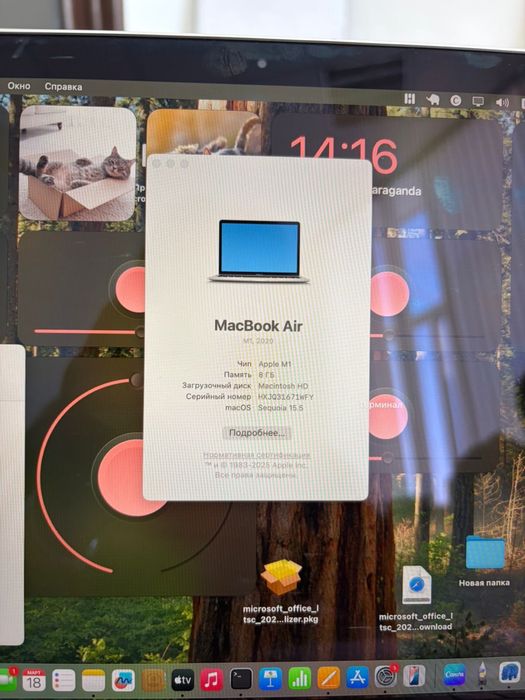The image size is (525, 700).
Task: Open Notes in the Dock
Action: (x=93, y=680)
